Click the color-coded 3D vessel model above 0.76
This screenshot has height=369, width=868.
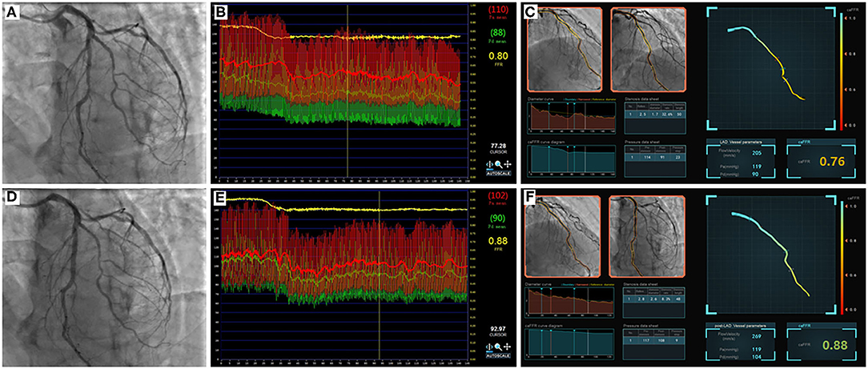pyautogui.click(x=766, y=63)
